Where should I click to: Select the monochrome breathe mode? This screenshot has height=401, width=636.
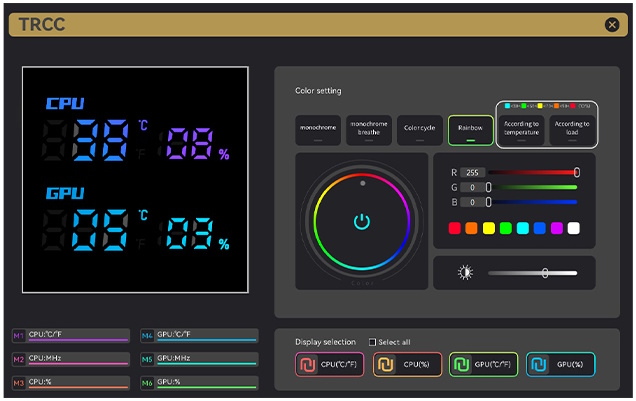click(368, 130)
